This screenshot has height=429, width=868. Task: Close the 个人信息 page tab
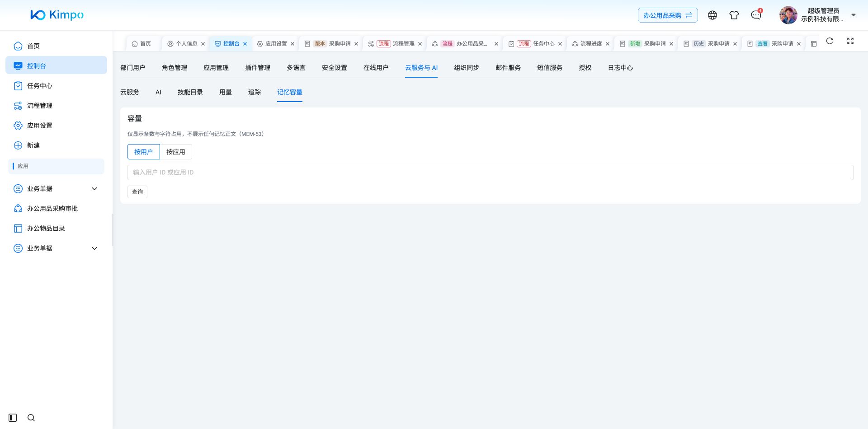click(203, 44)
